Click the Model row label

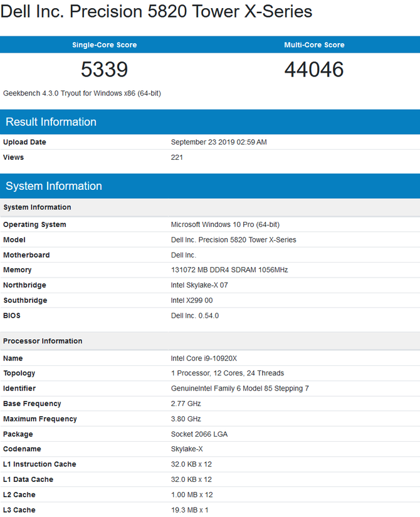coord(14,240)
